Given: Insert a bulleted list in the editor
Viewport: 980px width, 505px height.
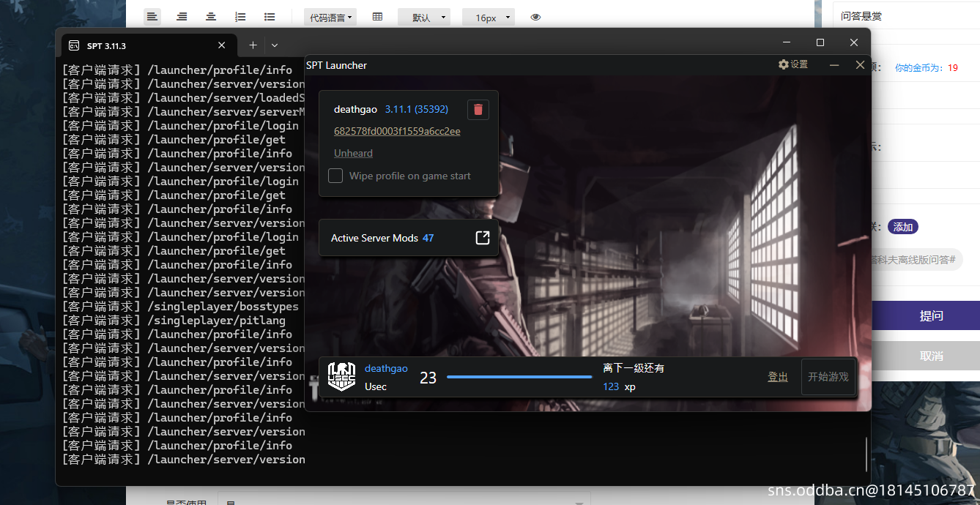Looking at the screenshot, I should point(270,17).
